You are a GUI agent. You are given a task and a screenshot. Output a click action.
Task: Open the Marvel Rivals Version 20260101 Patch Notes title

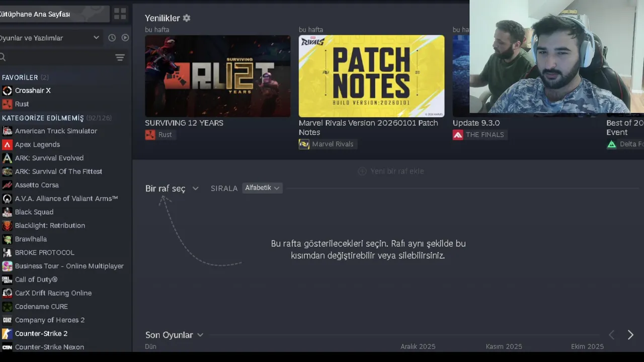click(x=368, y=128)
